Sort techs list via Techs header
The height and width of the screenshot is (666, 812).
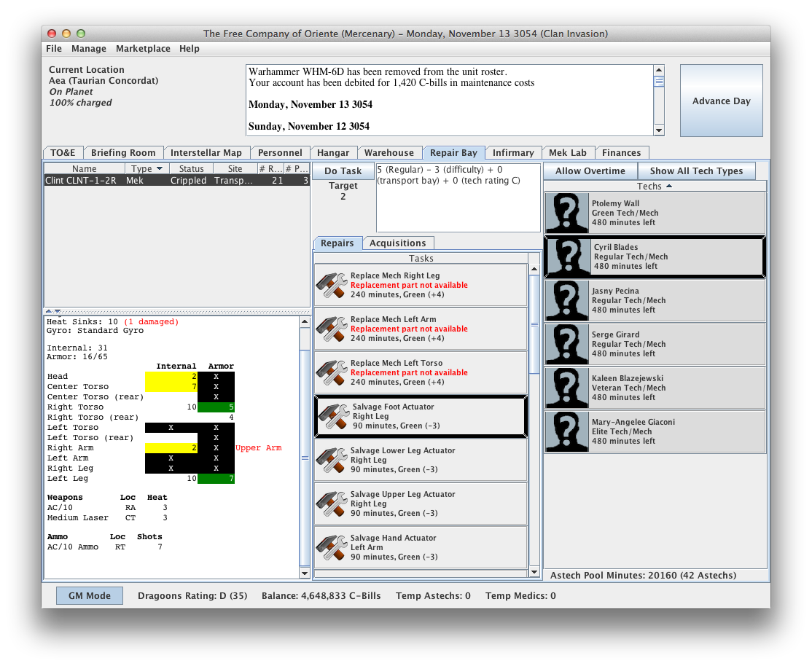point(655,186)
